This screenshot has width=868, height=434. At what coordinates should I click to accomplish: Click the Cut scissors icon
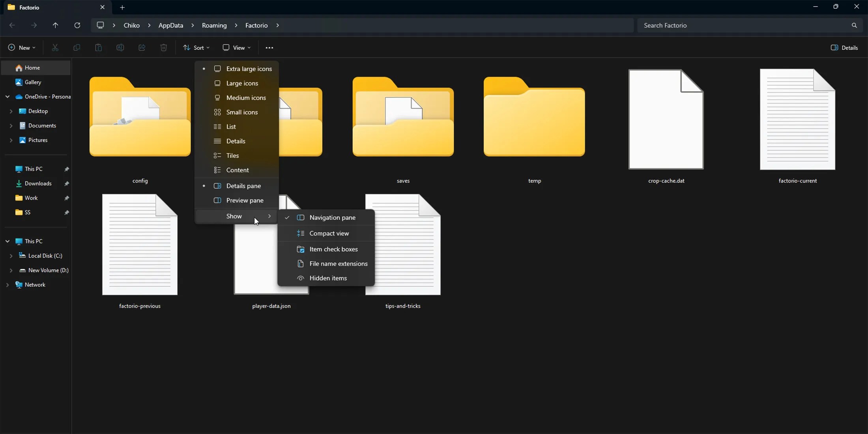click(55, 48)
